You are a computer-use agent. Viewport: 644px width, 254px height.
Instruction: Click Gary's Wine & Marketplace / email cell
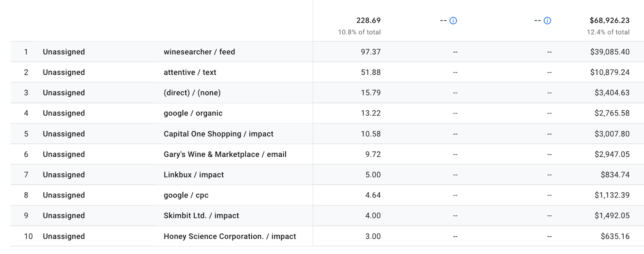click(x=225, y=154)
